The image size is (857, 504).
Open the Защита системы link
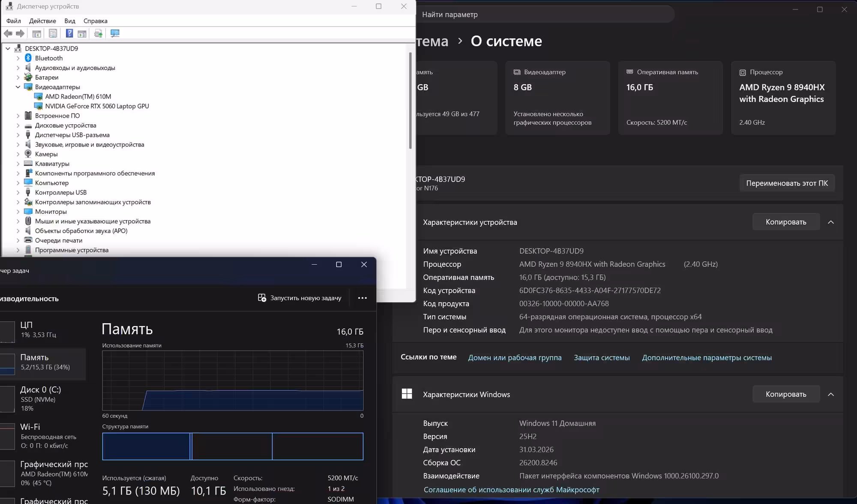coord(602,357)
